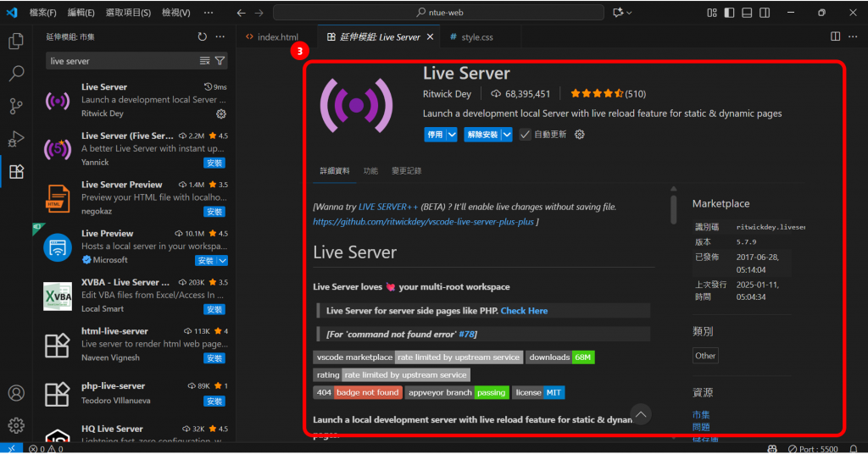Select the 變更記錄 tab
868x454 pixels.
click(x=406, y=171)
